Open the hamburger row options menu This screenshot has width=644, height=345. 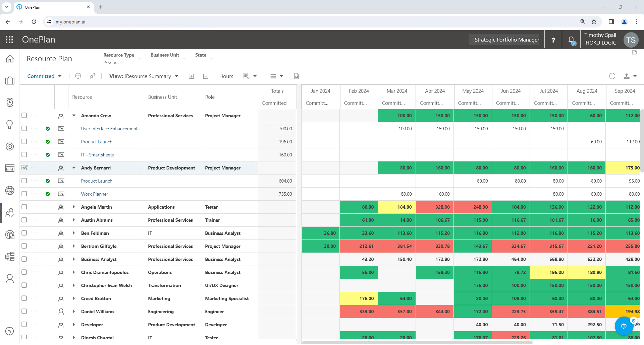(x=277, y=76)
